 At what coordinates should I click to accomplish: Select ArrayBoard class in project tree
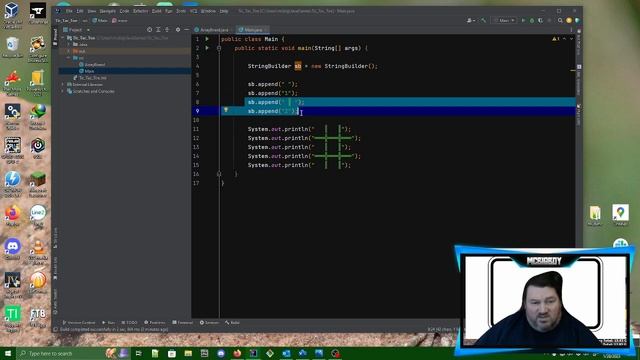pos(92,64)
